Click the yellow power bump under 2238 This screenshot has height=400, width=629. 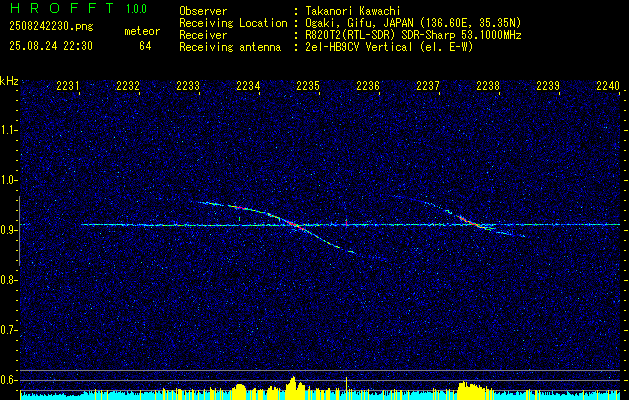click(x=473, y=388)
